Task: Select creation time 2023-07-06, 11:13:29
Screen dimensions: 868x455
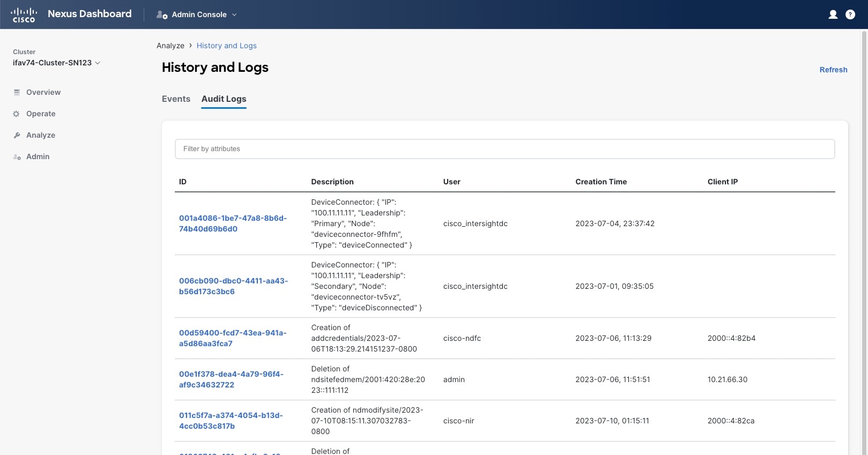Action: click(x=613, y=338)
